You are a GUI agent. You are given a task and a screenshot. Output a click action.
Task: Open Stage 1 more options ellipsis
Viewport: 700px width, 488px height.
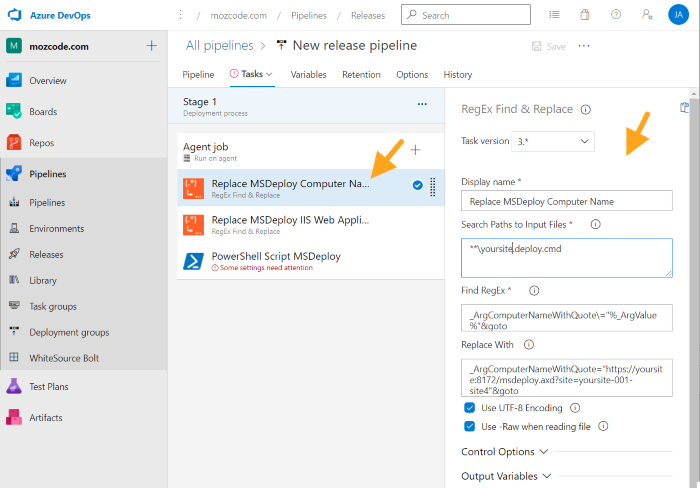pyautogui.click(x=422, y=104)
